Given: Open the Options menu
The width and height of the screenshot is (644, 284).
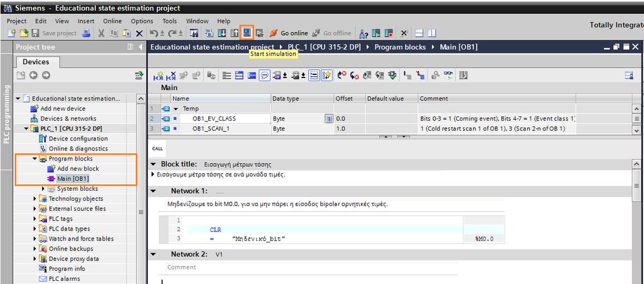Looking at the screenshot, I should (x=142, y=21).
